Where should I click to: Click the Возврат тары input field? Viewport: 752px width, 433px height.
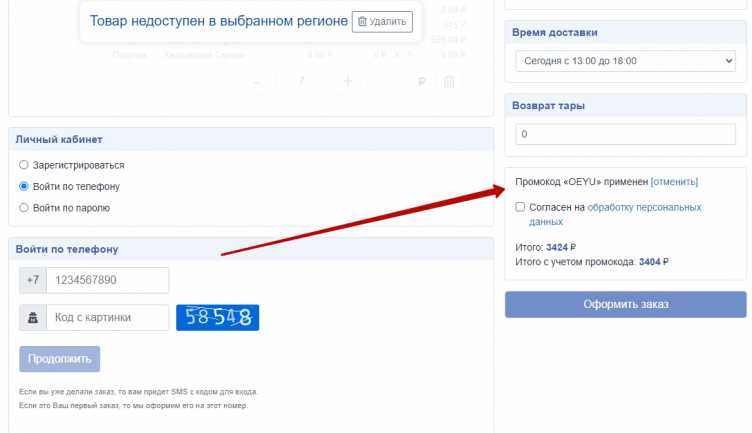tap(625, 134)
